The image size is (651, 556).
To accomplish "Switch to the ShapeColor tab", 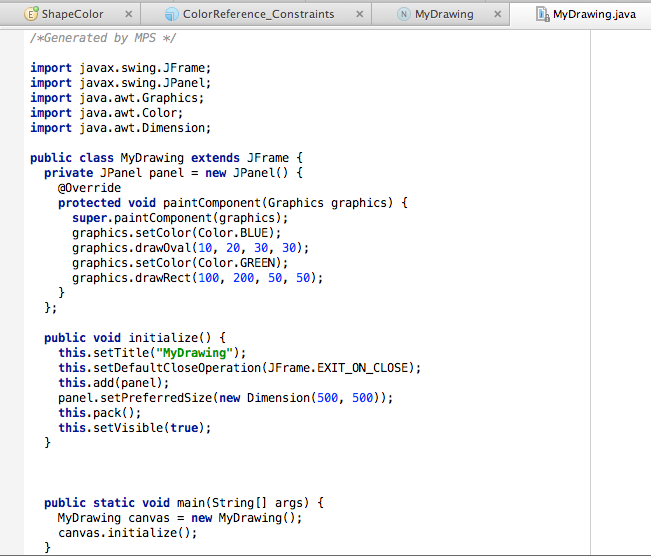I will [73, 14].
